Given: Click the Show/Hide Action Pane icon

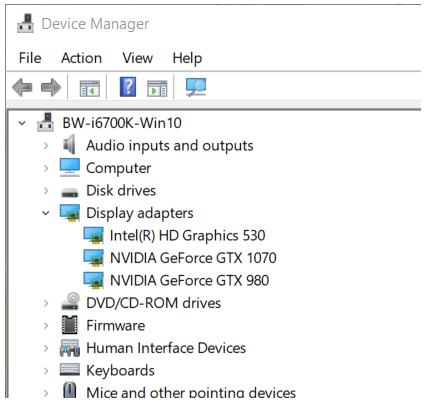Looking at the screenshot, I should [x=157, y=88].
